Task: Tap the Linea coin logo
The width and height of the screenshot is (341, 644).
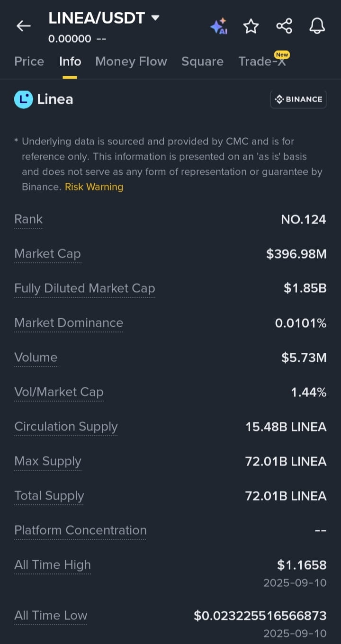Action: [24, 99]
